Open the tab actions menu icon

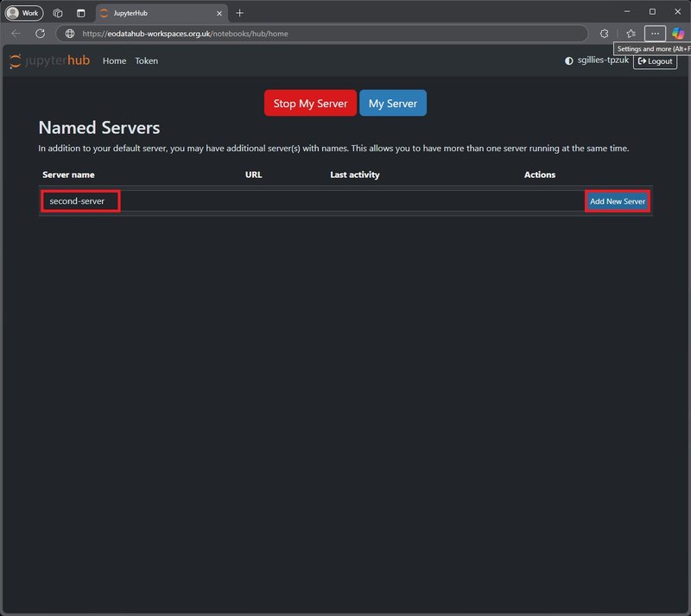click(x=80, y=13)
